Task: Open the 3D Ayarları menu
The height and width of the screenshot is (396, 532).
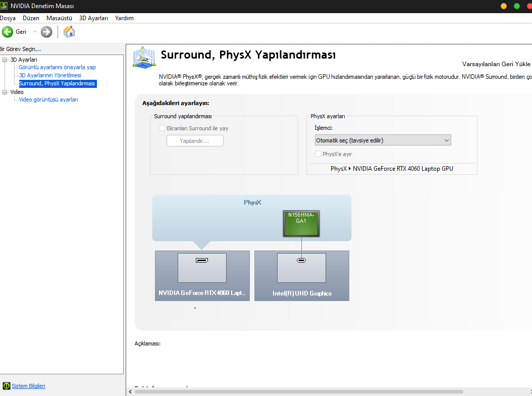Action: coord(94,18)
